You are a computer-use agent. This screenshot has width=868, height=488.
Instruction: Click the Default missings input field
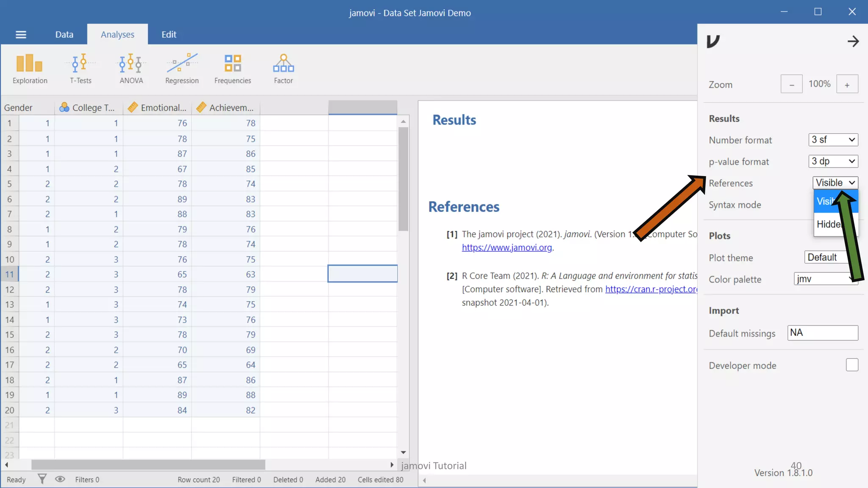822,333
